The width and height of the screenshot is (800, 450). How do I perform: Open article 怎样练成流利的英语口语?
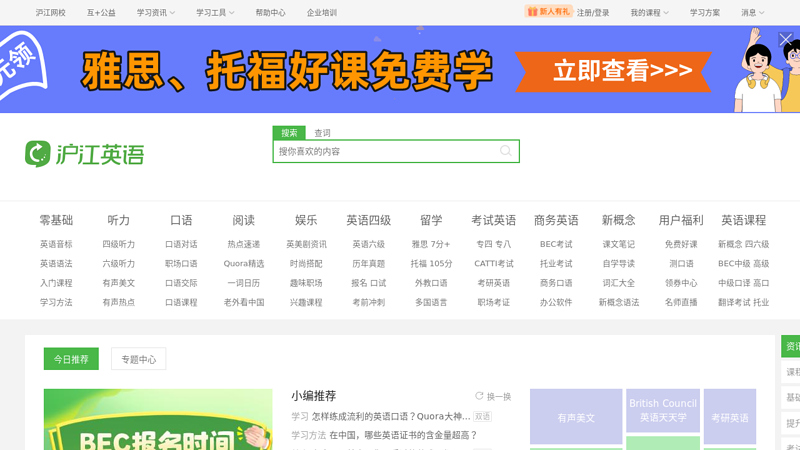click(391, 416)
